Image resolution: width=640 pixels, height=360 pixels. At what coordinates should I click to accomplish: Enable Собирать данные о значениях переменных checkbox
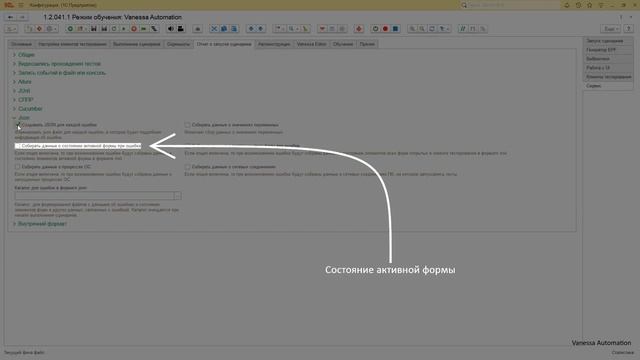(x=187, y=125)
